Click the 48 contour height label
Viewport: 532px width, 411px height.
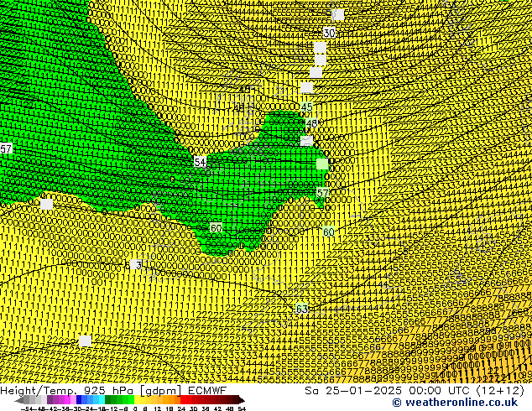[312, 124]
